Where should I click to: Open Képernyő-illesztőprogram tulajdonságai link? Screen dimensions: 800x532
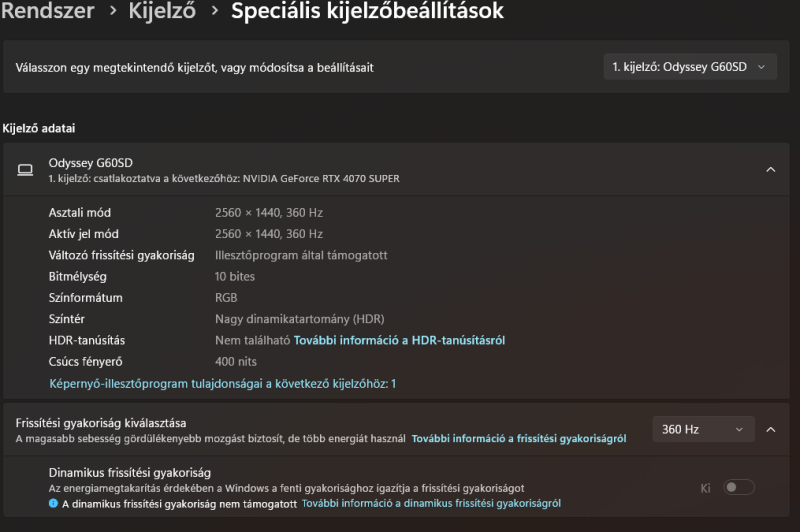point(222,384)
